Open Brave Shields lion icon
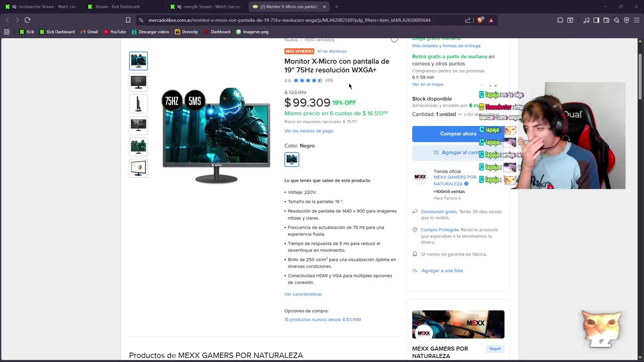The image size is (644, 362). click(x=480, y=20)
